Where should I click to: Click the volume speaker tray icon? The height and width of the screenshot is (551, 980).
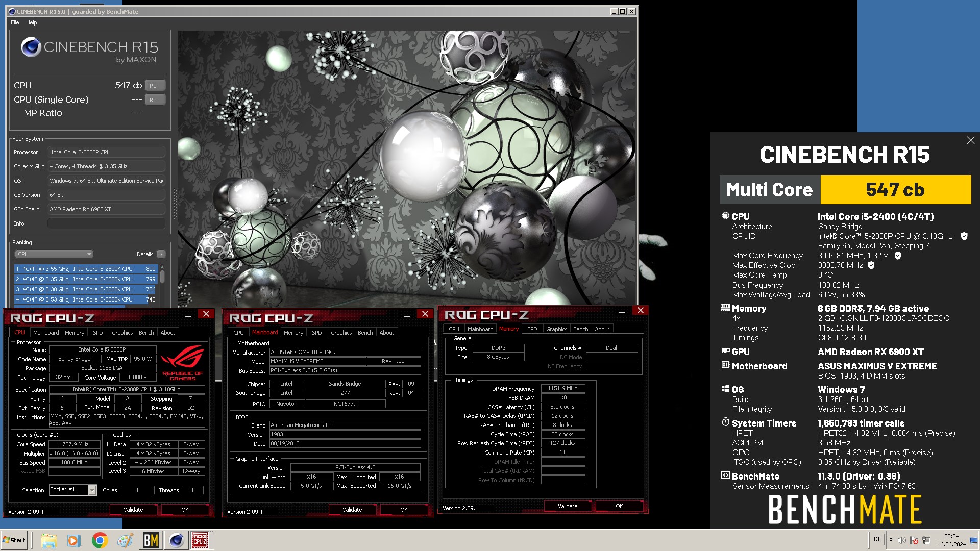[902, 540]
